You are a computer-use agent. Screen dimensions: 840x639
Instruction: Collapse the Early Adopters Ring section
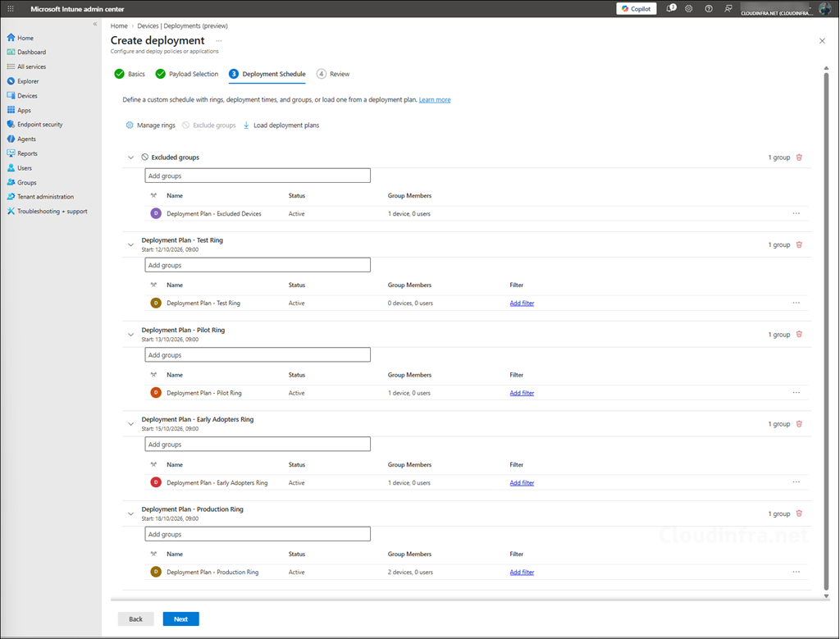130,424
